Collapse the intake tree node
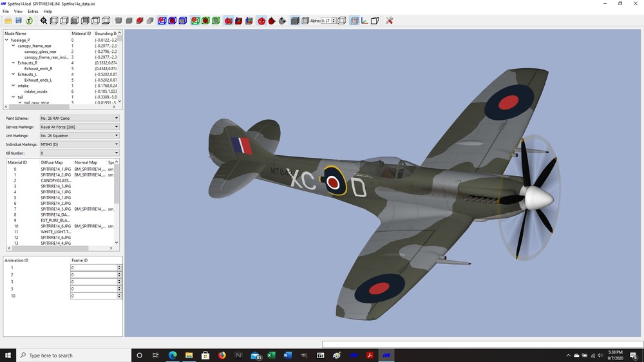 point(13,86)
